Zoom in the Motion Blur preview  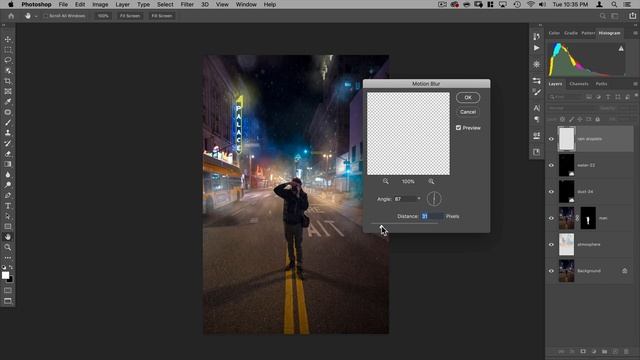tap(431, 181)
